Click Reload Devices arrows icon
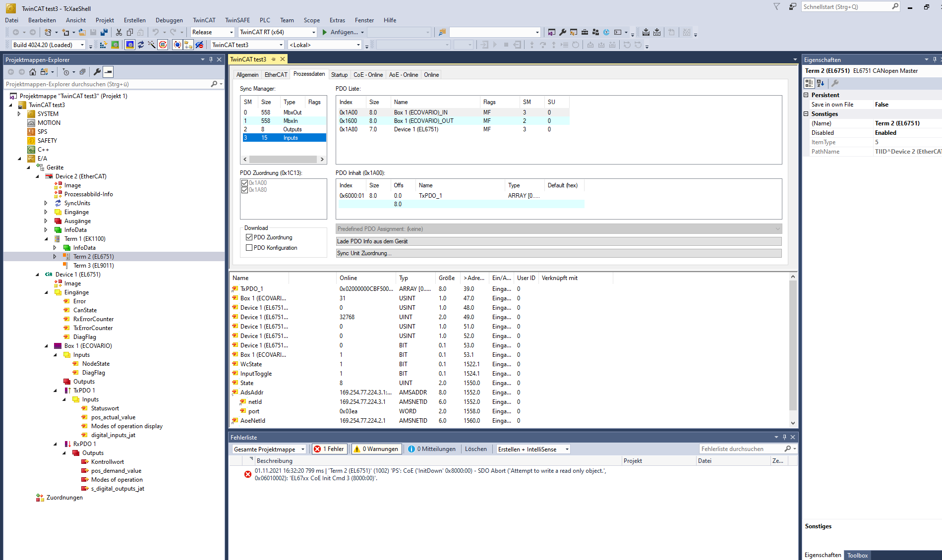The height and width of the screenshot is (560, 942). coord(141,45)
